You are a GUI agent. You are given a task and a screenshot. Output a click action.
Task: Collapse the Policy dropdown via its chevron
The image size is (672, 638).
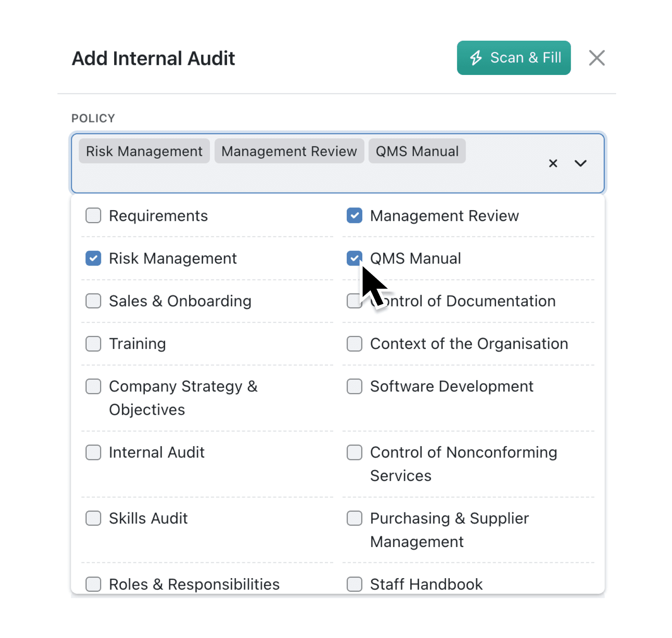(x=581, y=163)
